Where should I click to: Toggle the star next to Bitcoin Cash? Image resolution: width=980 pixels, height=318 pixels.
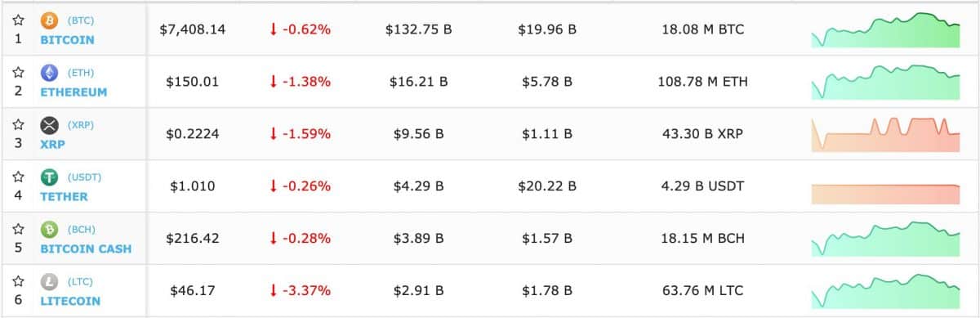(18, 229)
